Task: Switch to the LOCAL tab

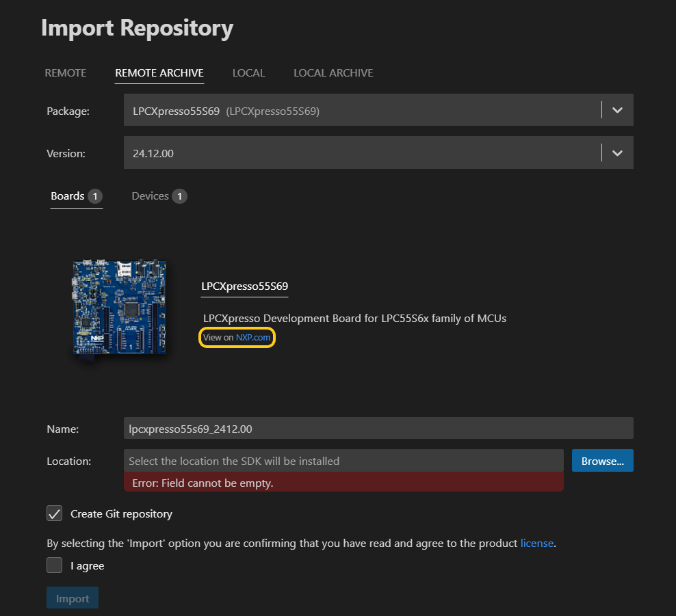Action: (248, 72)
